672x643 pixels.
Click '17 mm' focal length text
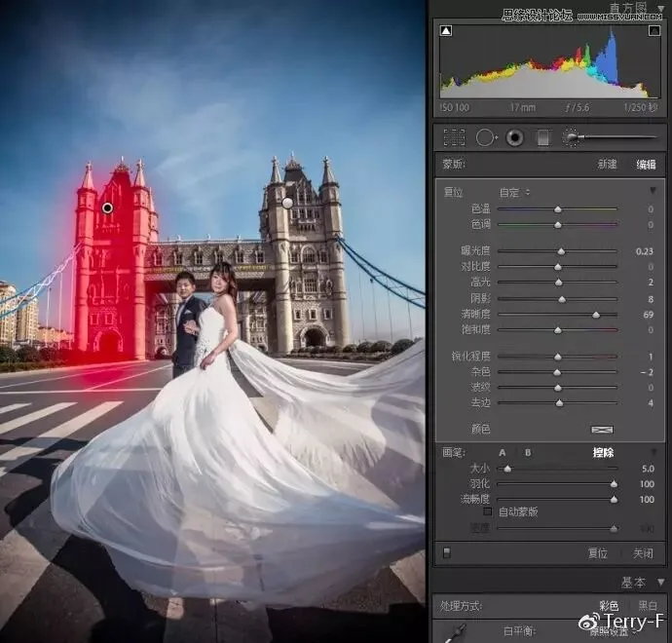tap(523, 107)
